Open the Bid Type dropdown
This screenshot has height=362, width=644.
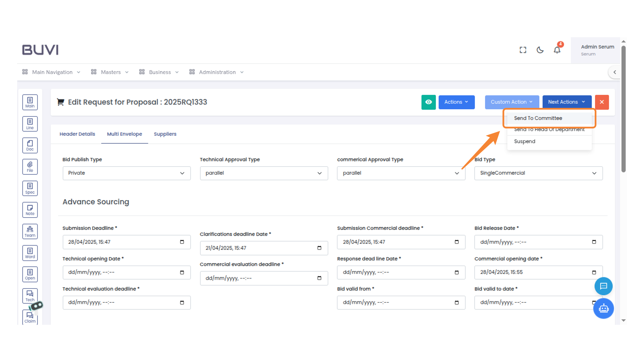(538, 173)
